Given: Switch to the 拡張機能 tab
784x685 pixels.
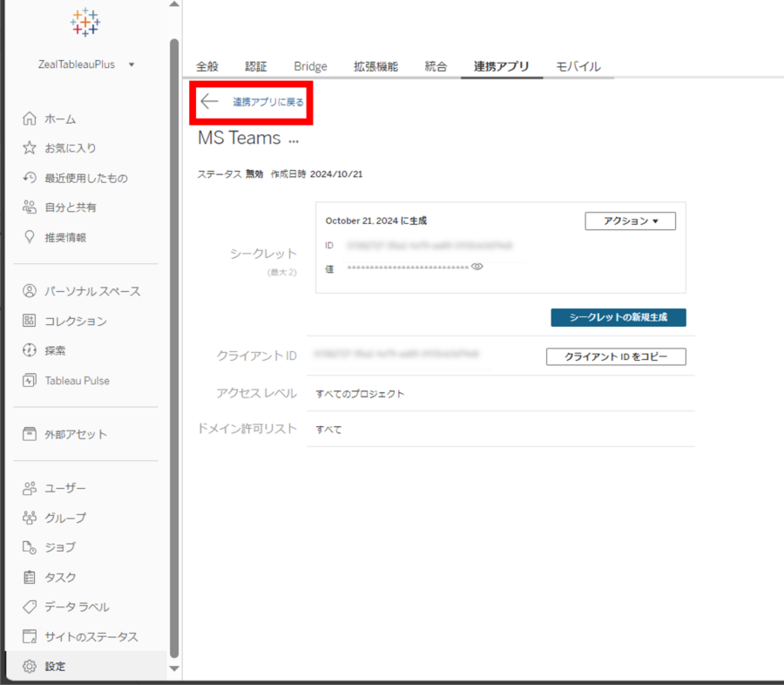Looking at the screenshot, I should click(375, 66).
